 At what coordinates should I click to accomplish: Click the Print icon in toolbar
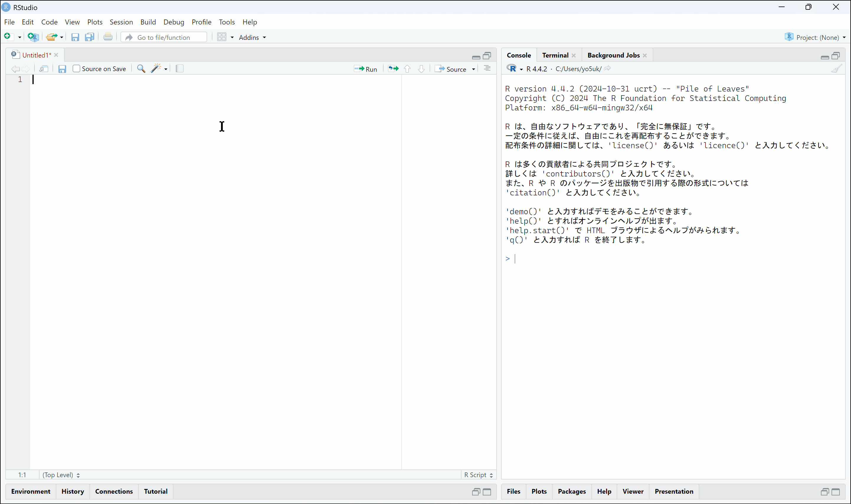[108, 37]
